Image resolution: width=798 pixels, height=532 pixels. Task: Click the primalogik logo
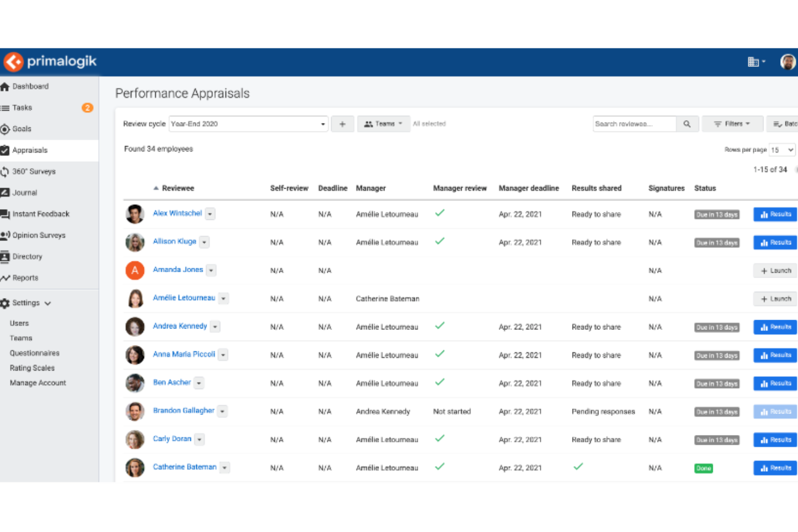pyautogui.click(x=50, y=61)
